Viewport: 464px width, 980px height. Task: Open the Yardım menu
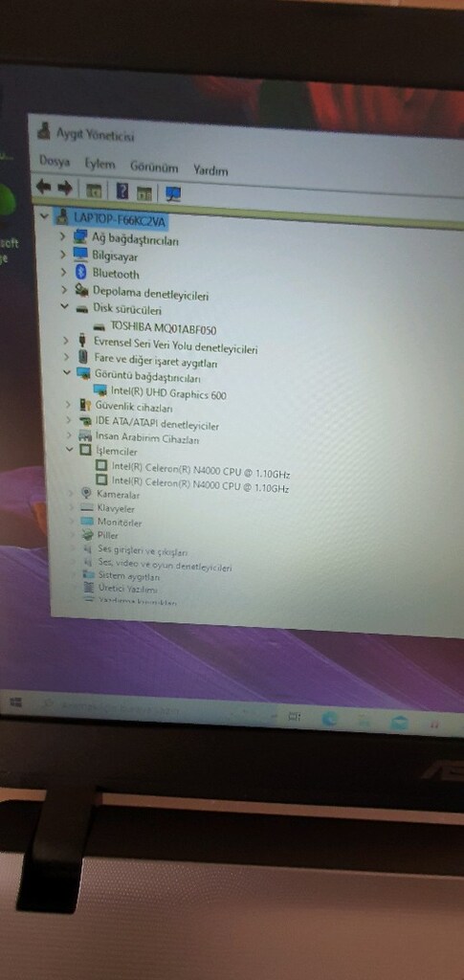click(x=210, y=170)
